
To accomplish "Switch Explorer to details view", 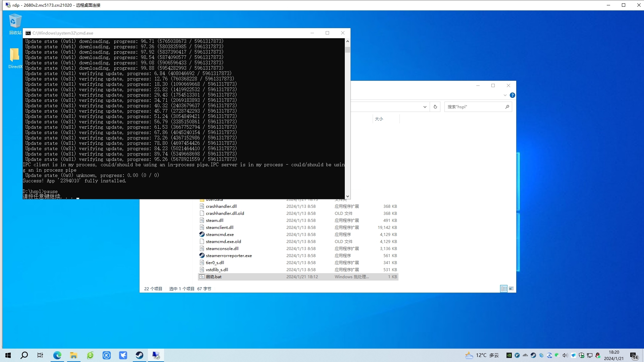I will coord(503,289).
